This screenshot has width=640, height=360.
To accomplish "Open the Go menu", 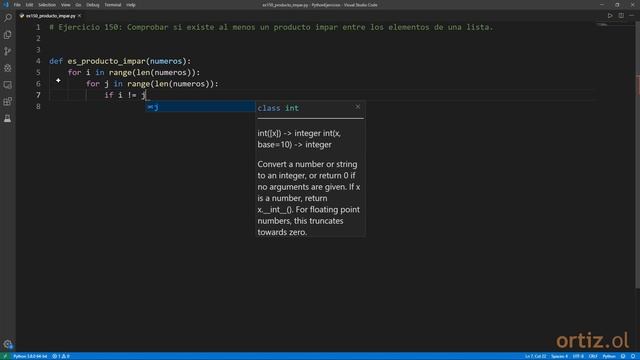I will click(x=78, y=5).
